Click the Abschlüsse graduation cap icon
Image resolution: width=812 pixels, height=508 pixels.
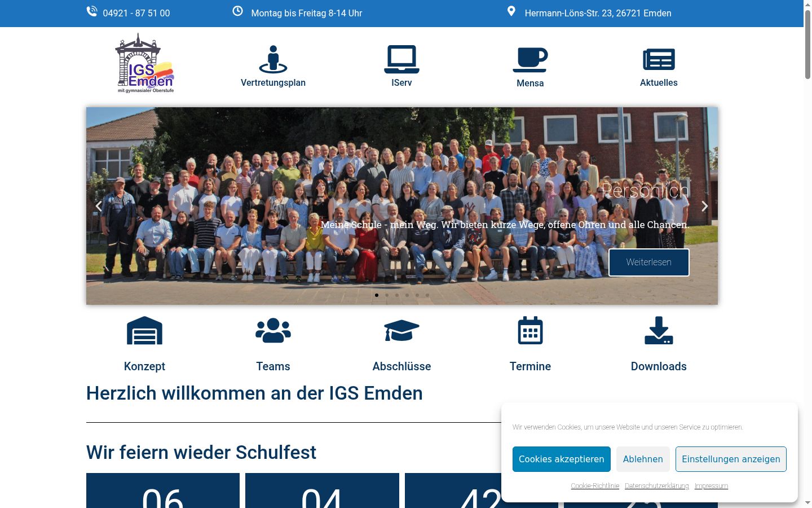click(x=401, y=330)
